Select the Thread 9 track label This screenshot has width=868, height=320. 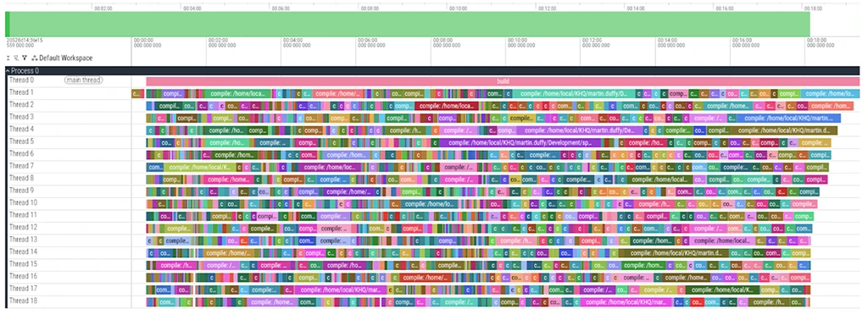coord(21,190)
